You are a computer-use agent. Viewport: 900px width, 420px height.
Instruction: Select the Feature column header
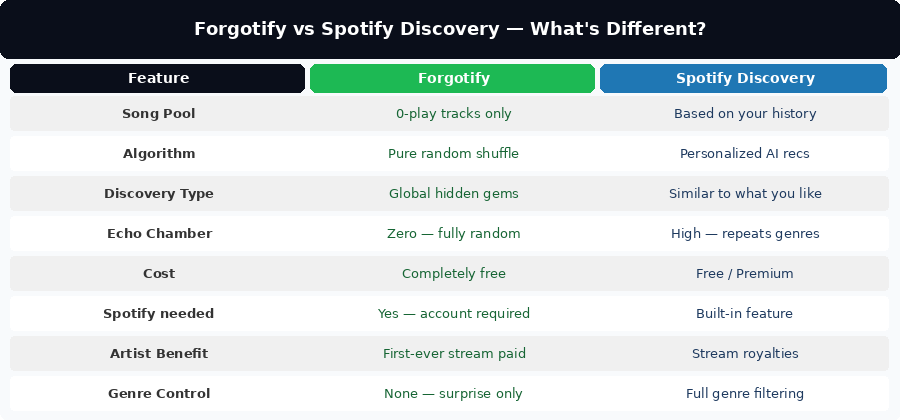point(158,78)
